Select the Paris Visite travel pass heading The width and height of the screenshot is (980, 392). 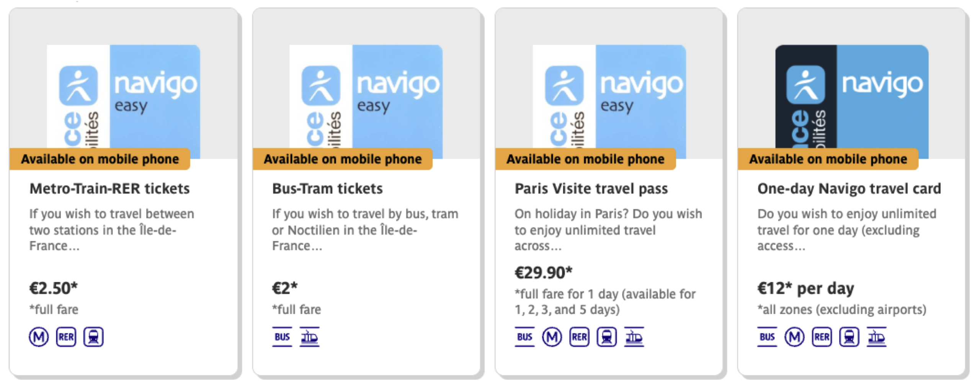(591, 189)
